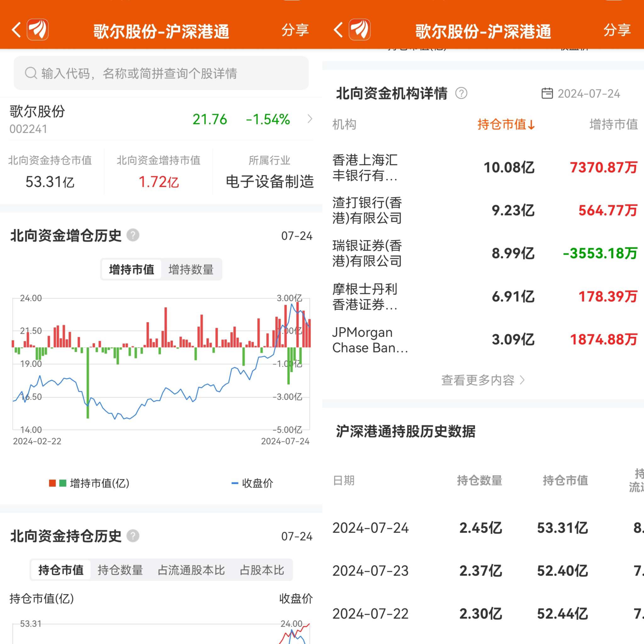Switch to the 持仓数量 holdings tab
644x644 pixels.
[120, 570]
